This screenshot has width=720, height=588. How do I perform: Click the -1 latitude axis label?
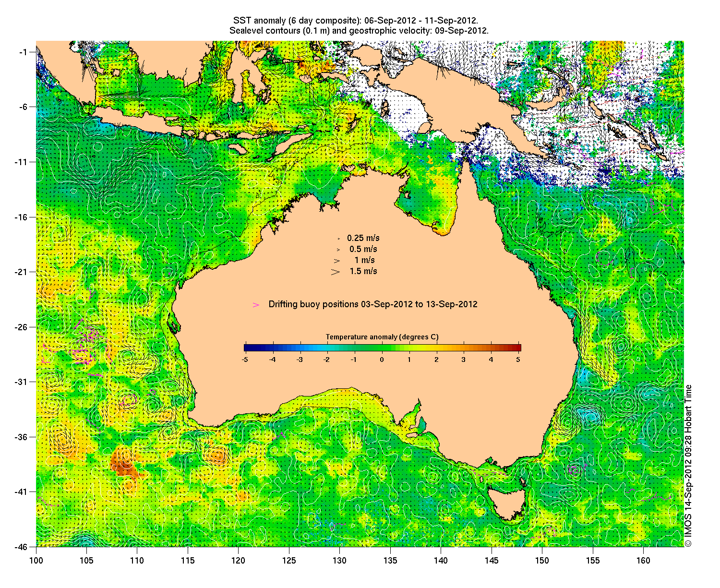pyautogui.click(x=24, y=52)
